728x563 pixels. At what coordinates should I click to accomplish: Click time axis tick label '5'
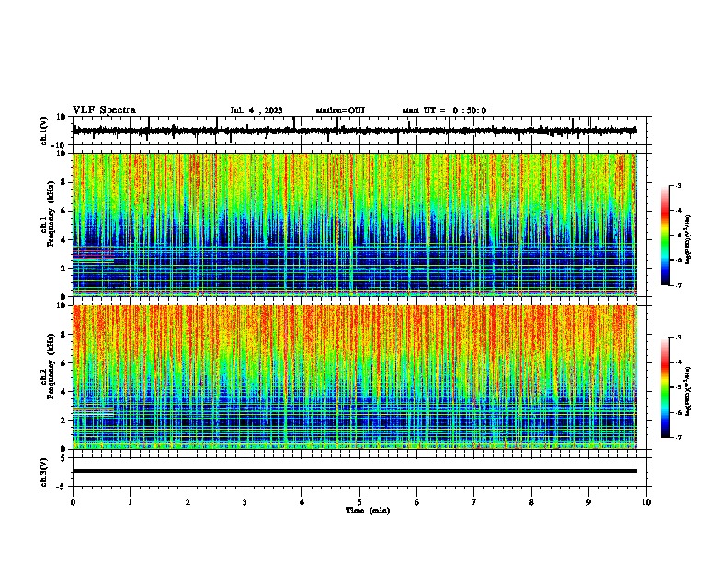pos(359,502)
